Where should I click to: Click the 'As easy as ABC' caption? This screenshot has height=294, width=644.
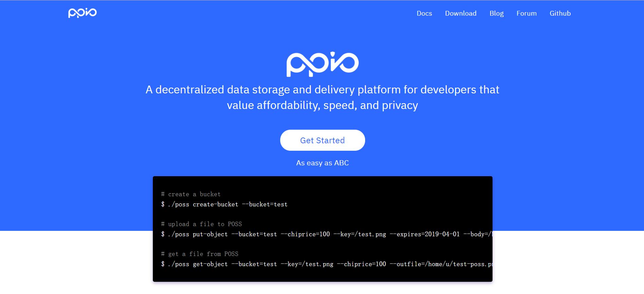pos(322,163)
